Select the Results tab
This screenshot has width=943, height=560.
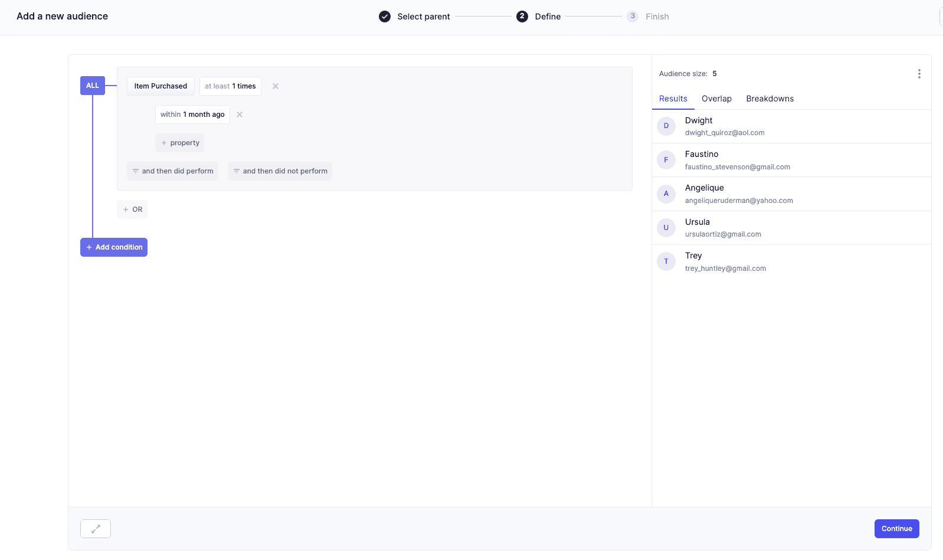tap(673, 99)
